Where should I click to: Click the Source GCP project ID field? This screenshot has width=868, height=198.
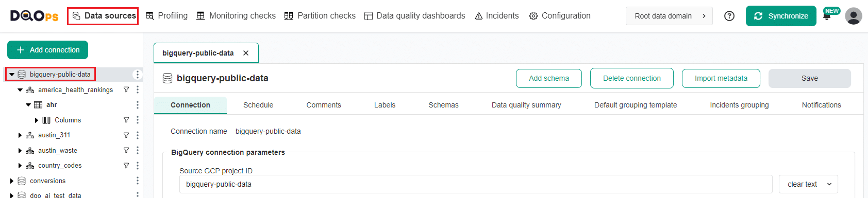tap(476, 184)
